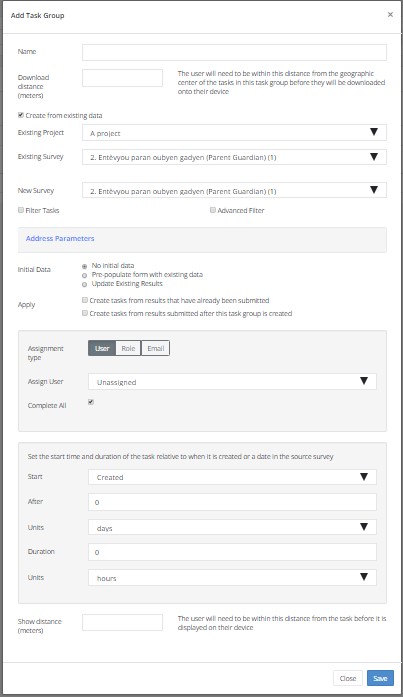Close the Add Task Group dialog with X

coord(390,15)
